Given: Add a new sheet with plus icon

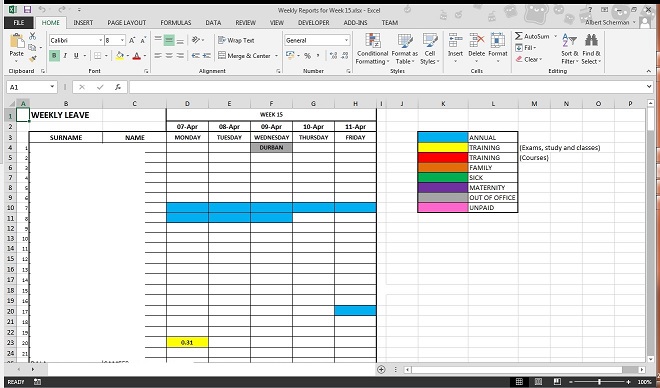Looking at the screenshot, I should pyautogui.click(x=381, y=369).
